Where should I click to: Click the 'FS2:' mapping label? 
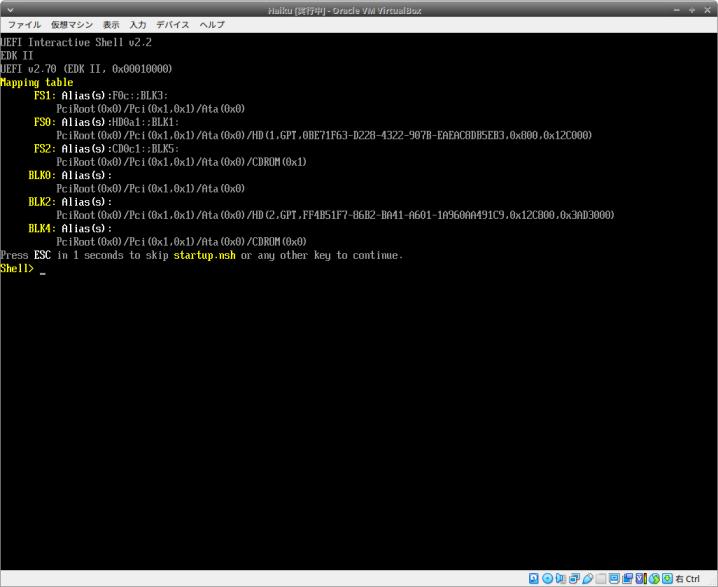click(x=45, y=149)
